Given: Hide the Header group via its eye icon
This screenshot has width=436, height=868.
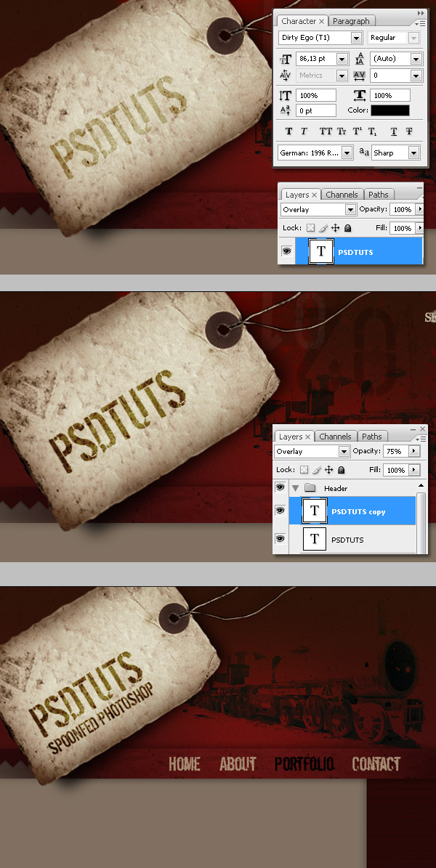Looking at the screenshot, I should pos(280,487).
